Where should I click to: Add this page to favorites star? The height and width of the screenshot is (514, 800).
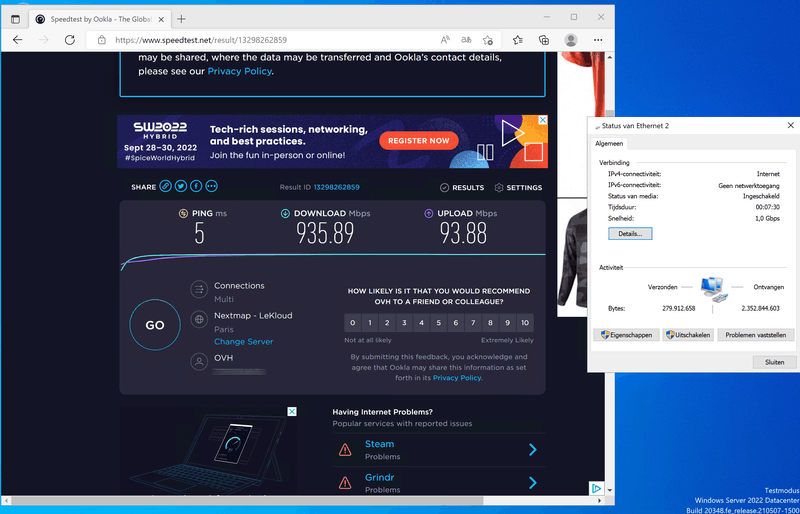(488, 40)
